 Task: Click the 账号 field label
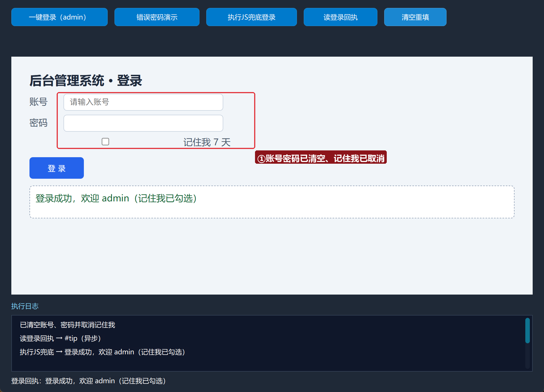click(39, 102)
